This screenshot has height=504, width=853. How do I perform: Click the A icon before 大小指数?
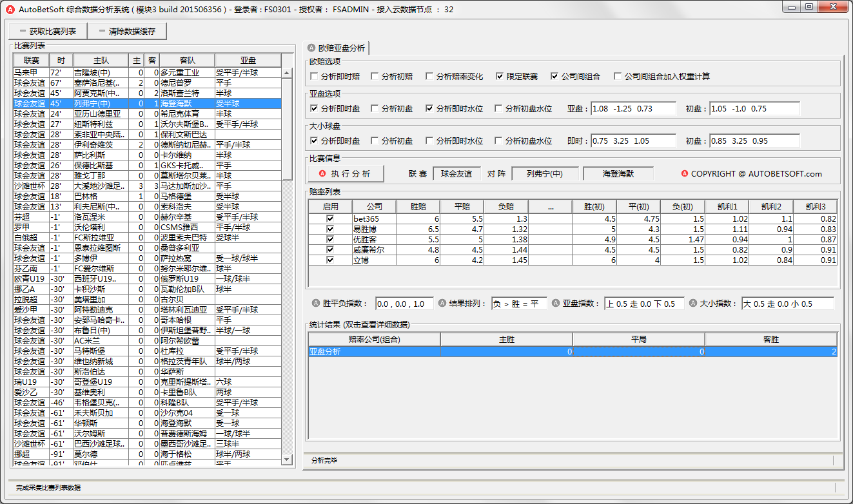pyautogui.click(x=693, y=303)
